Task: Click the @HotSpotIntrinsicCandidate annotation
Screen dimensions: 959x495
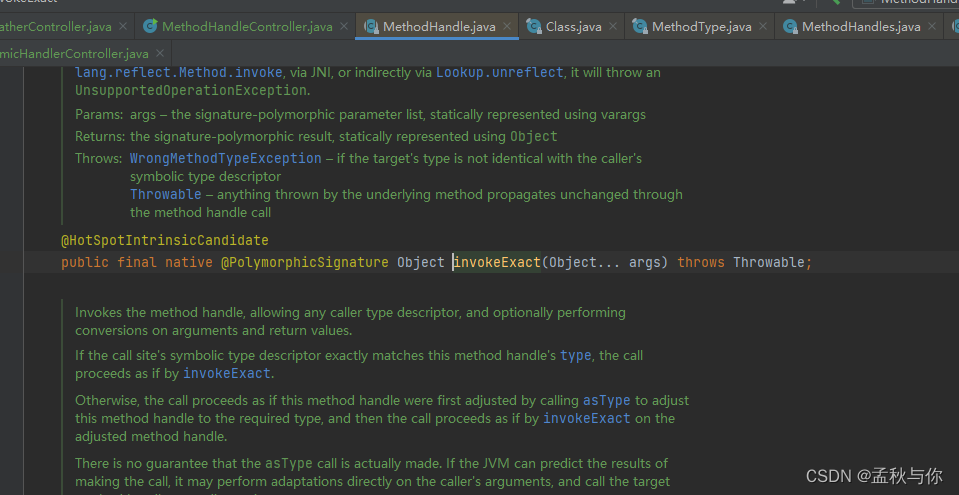Action: pyautogui.click(x=165, y=240)
